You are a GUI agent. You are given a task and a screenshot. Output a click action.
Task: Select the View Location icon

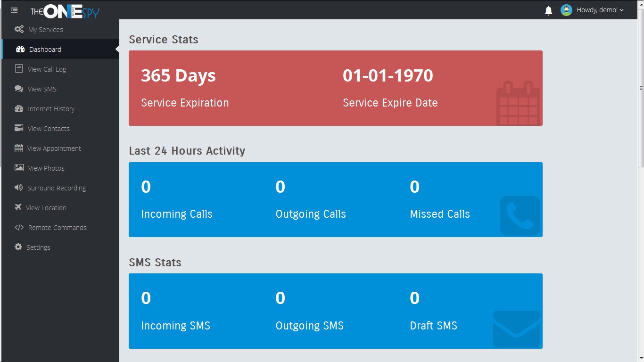18,207
